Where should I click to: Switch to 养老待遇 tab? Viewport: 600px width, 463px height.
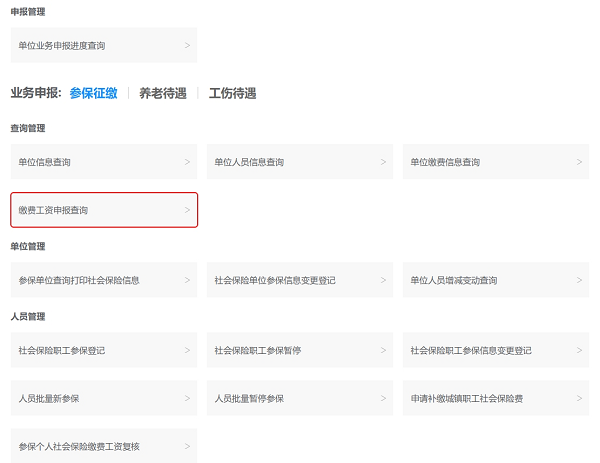click(162, 93)
